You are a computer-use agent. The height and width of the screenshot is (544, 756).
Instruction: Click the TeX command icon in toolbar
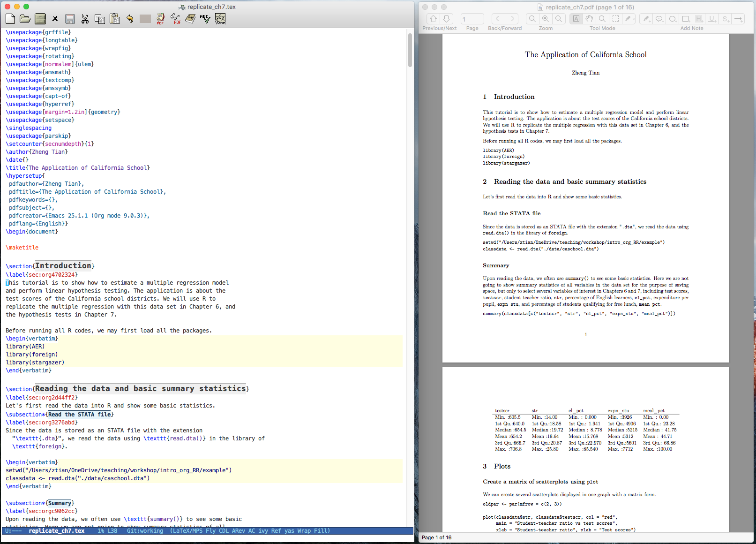[x=220, y=19]
